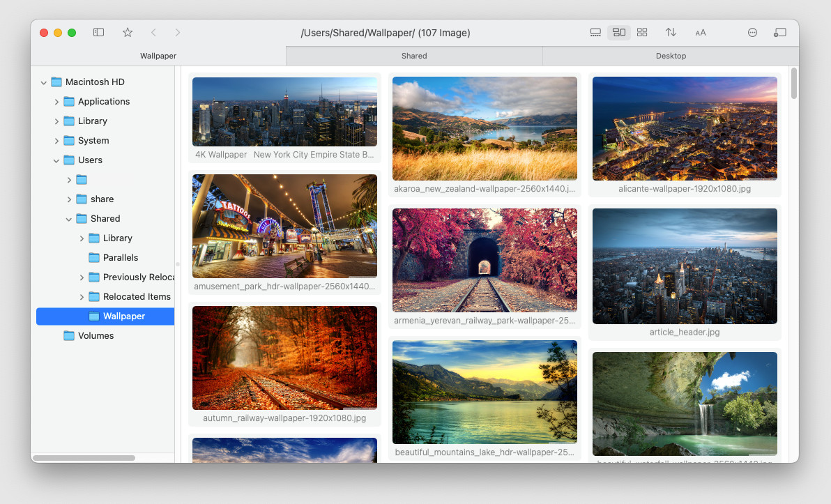Collapse the Users folder
This screenshot has width=831, height=504.
[56, 160]
